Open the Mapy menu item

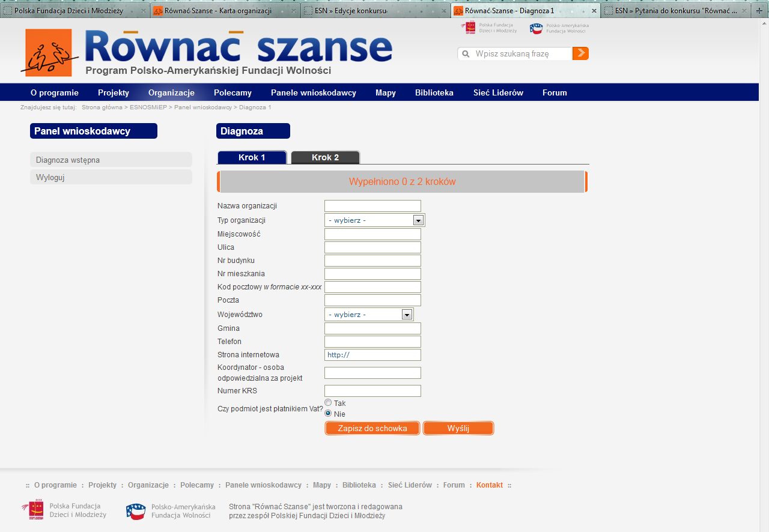386,92
